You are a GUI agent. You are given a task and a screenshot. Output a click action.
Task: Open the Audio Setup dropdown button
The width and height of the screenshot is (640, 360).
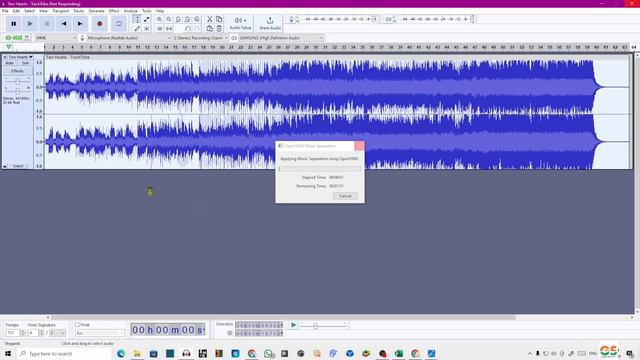click(x=240, y=24)
